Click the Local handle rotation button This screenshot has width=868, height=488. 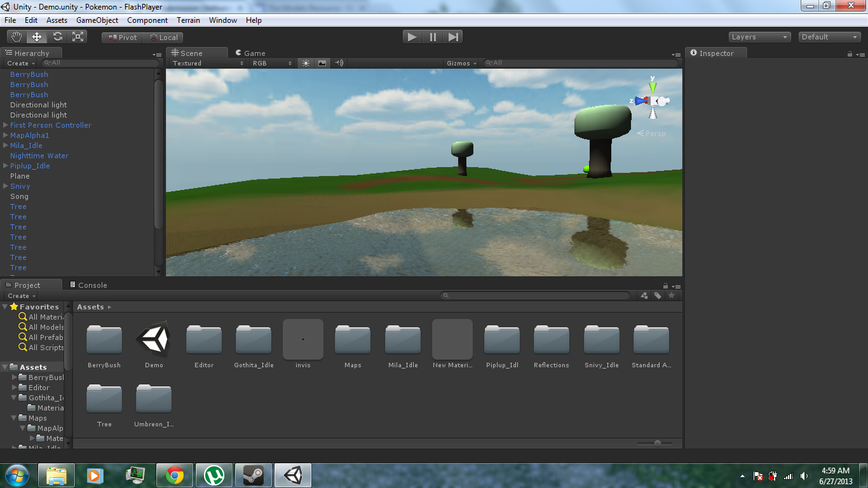coord(163,37)
